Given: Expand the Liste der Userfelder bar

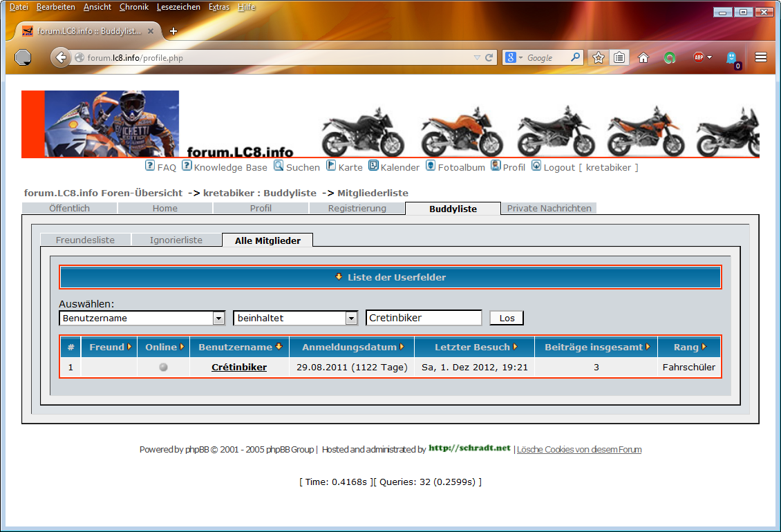Looking at the screenshot, I should click(x=391, y=278).
